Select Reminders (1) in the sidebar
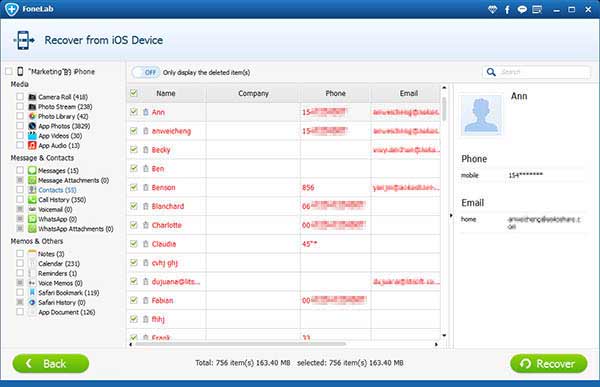 click(57, 273)
